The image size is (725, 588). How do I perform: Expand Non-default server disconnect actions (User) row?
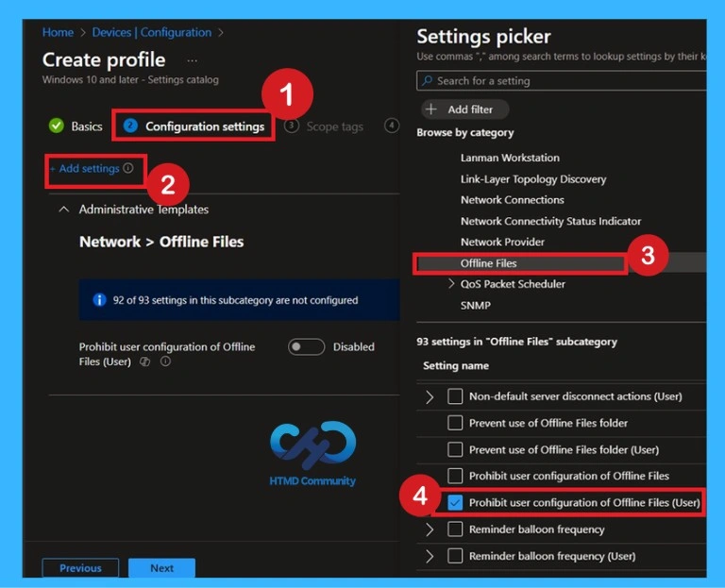coord(430,396)
